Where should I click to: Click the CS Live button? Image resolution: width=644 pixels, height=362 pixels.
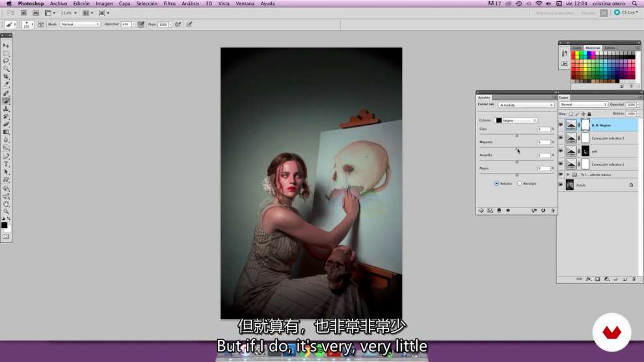pyautogui.click(x=626, y=12)
